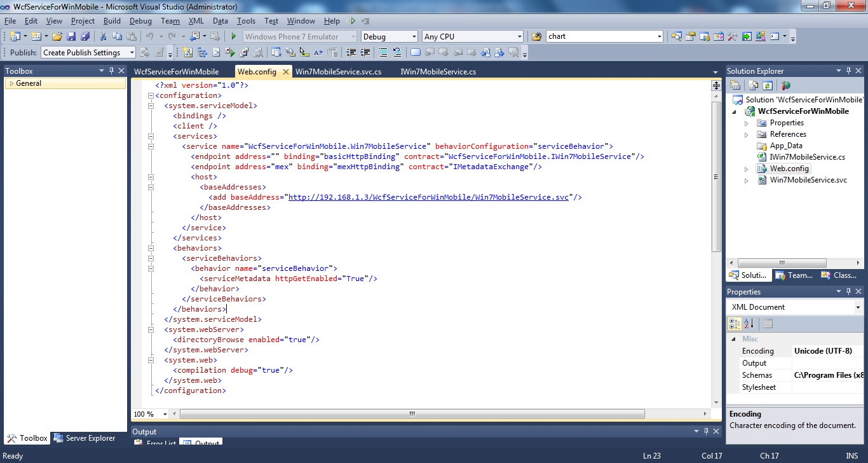Expand the General group in Toolbox
The width and height of the screenshot is (868, 463).
tap(11, 83)
